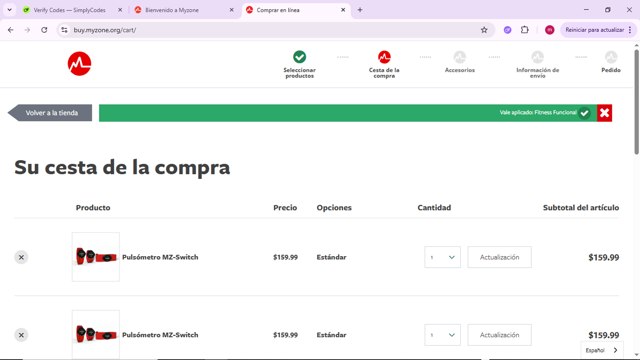Viewport: 640px width, 360px height.
Task: Click the Myzone red logo
Action: [79, 64]
